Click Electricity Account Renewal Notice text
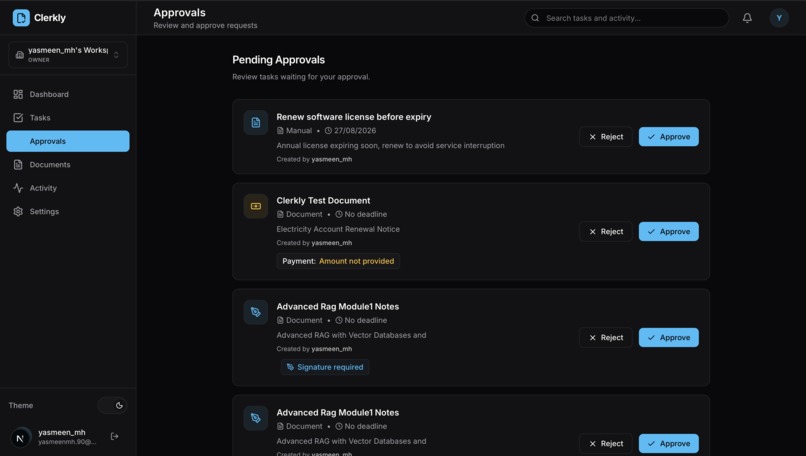This screenshot has height=456, width=806. pos(338,229)
